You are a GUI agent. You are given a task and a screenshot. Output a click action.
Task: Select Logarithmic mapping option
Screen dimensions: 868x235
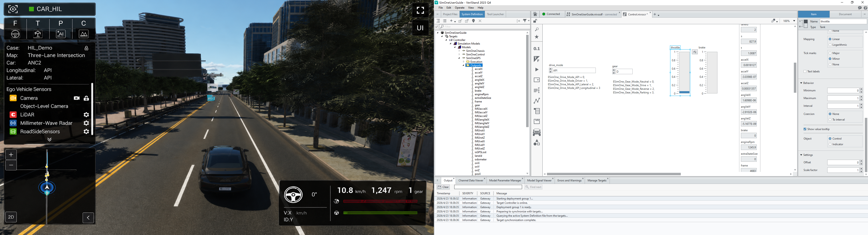pos(838,45)
